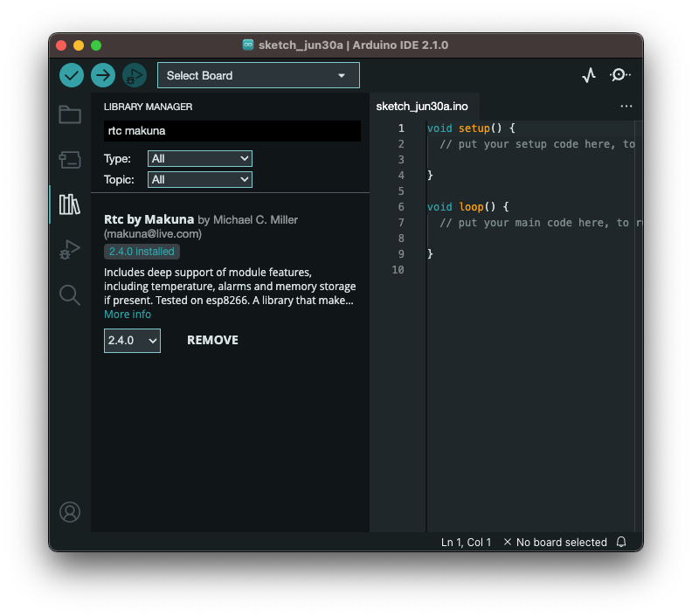
Task: Expand the Select Board dropdown
Action: click(x=258, y=75)
